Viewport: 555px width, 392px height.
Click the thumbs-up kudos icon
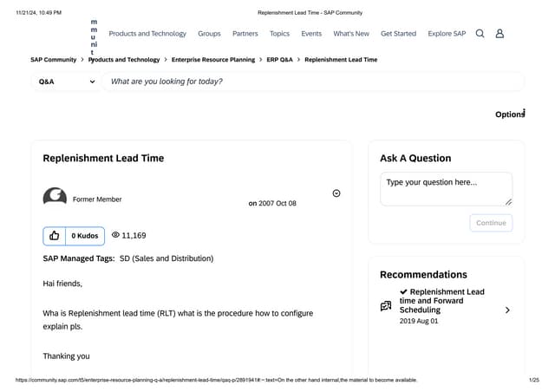[55, 236]
